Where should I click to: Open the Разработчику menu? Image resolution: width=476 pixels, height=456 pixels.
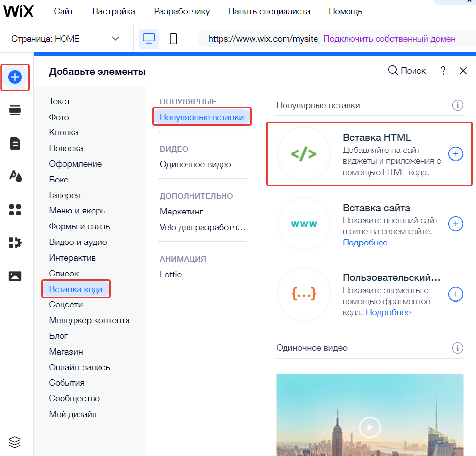(x=182, y=11)
